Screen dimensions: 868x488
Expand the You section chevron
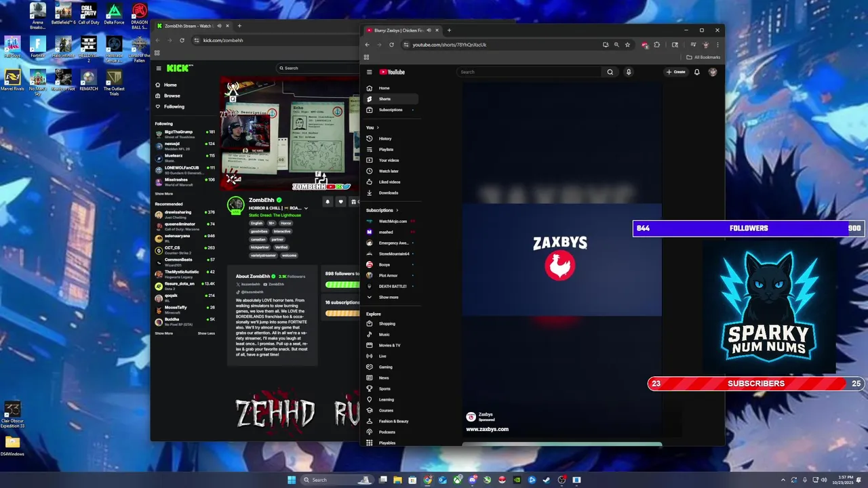[x=378, y=127]
